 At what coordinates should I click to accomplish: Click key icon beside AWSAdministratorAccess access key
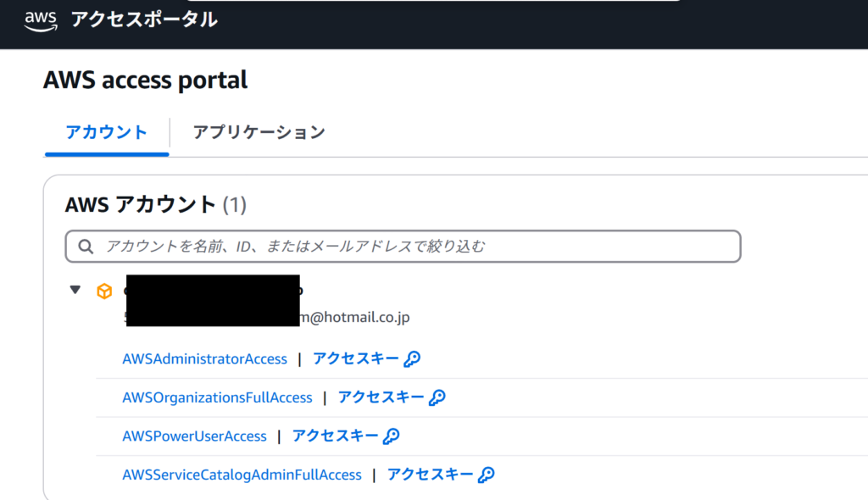pos(412,359)
